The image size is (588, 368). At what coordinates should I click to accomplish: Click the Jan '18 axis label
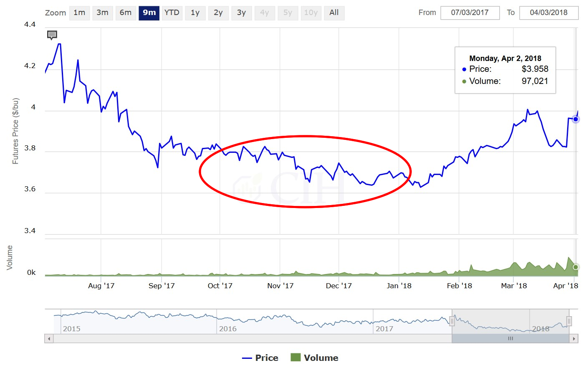[x=399, y=286]
